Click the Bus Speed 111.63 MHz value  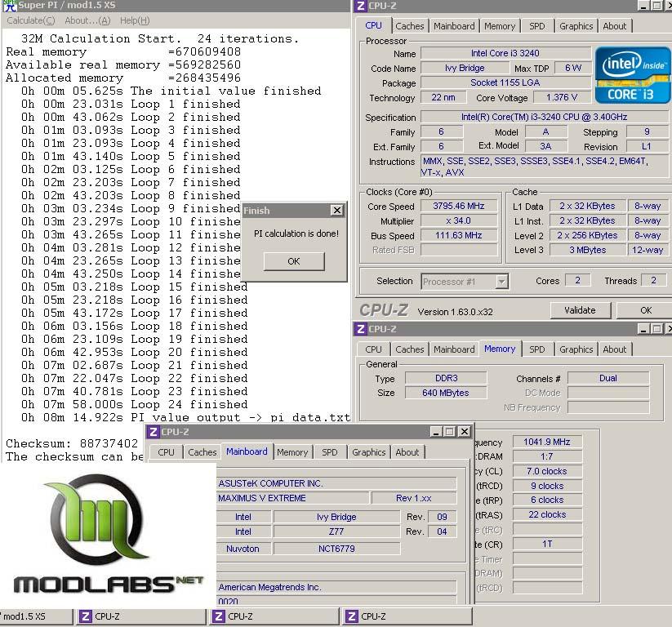[x=459, y=235]
